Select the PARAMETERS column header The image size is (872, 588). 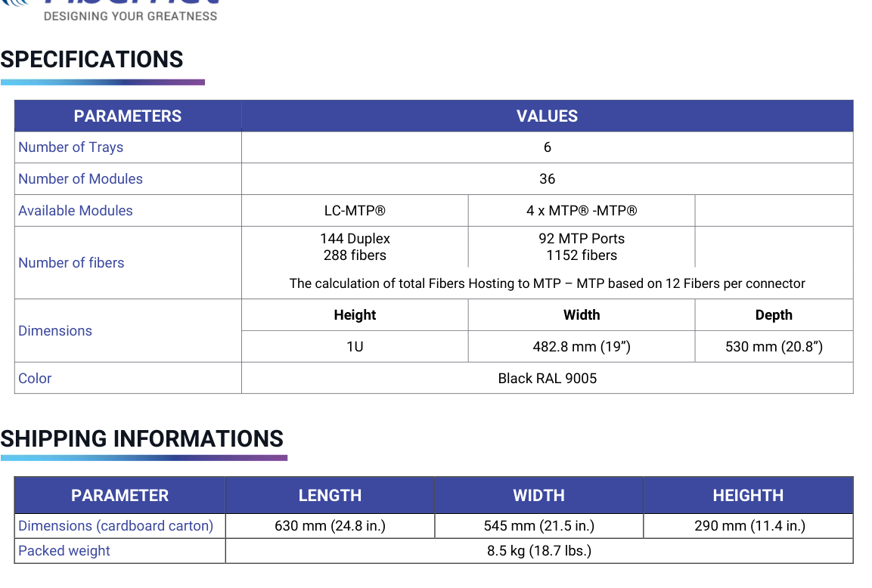pyautogui.click(x=128, y=116)
